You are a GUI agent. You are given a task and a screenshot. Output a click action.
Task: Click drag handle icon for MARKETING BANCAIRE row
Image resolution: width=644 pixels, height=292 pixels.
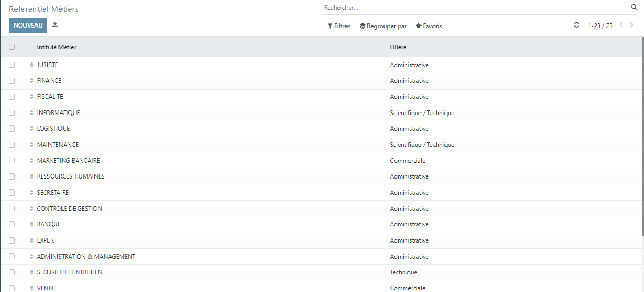(x=31, y=161)
